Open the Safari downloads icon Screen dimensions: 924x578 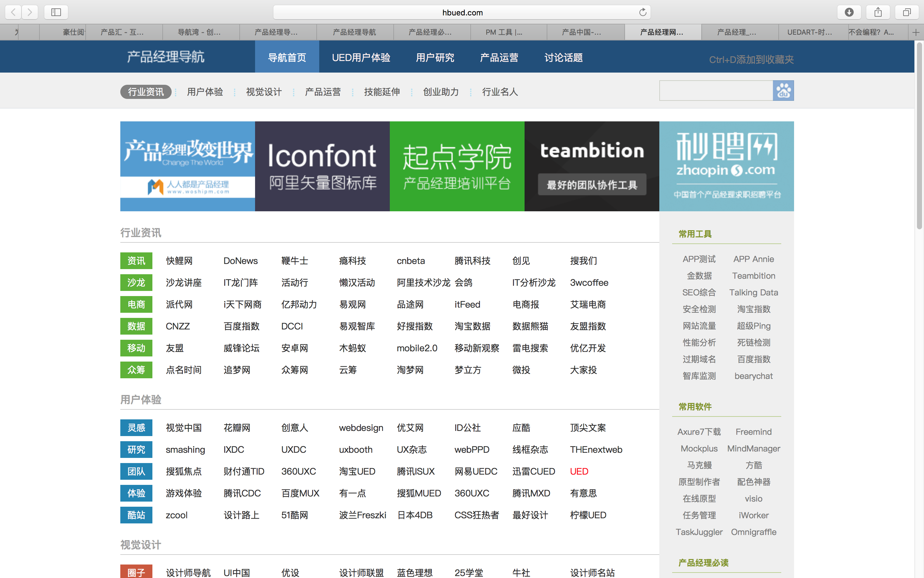click(x=849, y=12)
